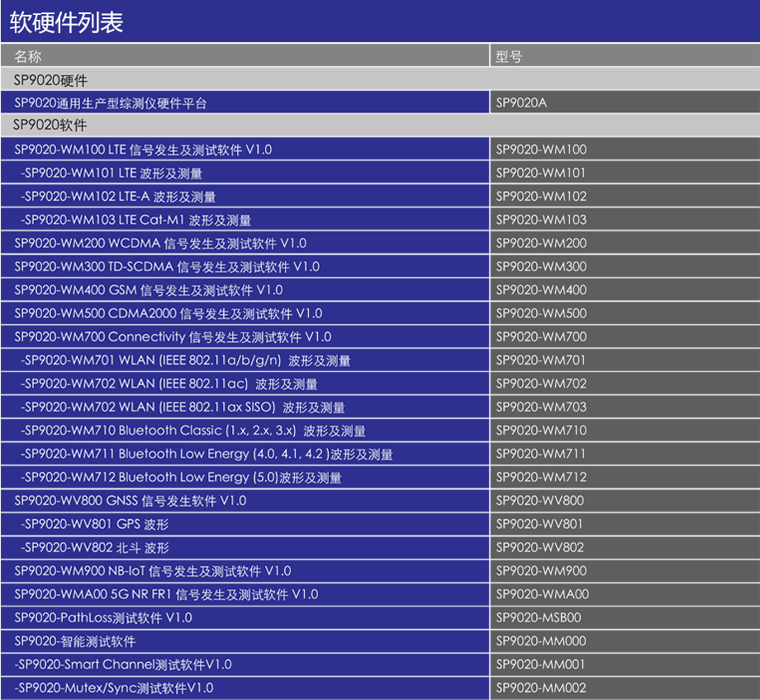Click SP9020-WM300 TD-SCDMA 信号发生及测试软件 name
The width and height of the screenshot is (760, 700).
(167, 267)
